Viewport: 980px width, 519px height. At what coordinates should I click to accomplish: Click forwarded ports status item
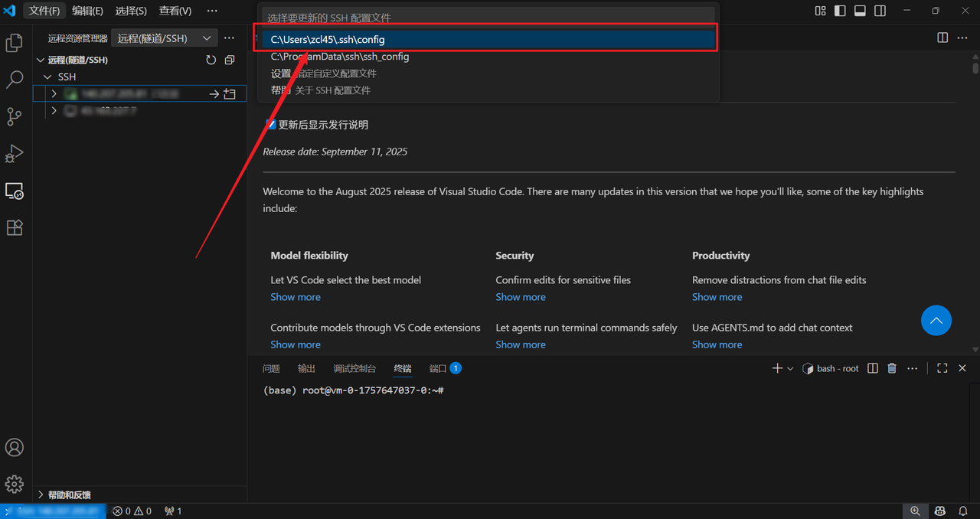point(173,511)
